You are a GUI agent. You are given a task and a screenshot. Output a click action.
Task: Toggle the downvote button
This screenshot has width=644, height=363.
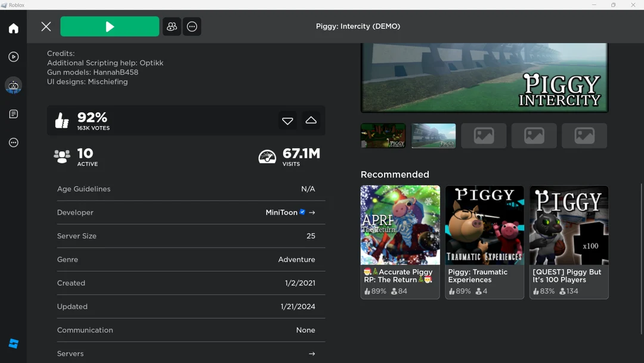[x=287, y=121]
